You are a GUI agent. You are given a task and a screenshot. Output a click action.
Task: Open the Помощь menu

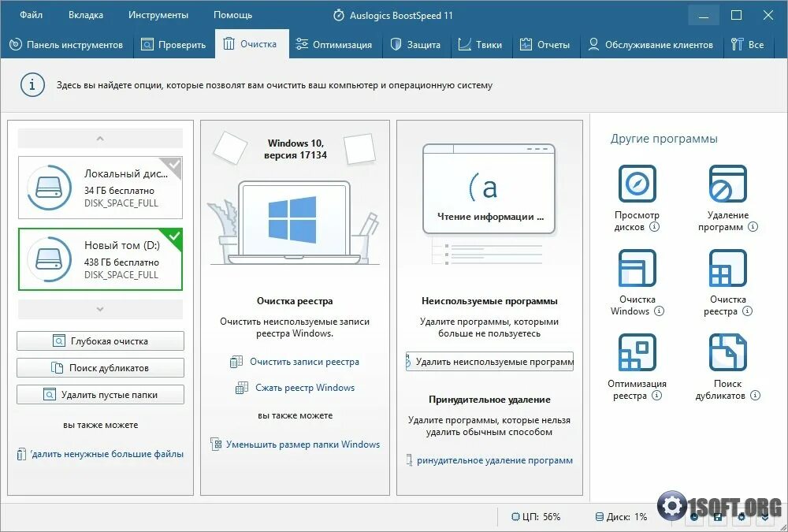tap(232, 15)
